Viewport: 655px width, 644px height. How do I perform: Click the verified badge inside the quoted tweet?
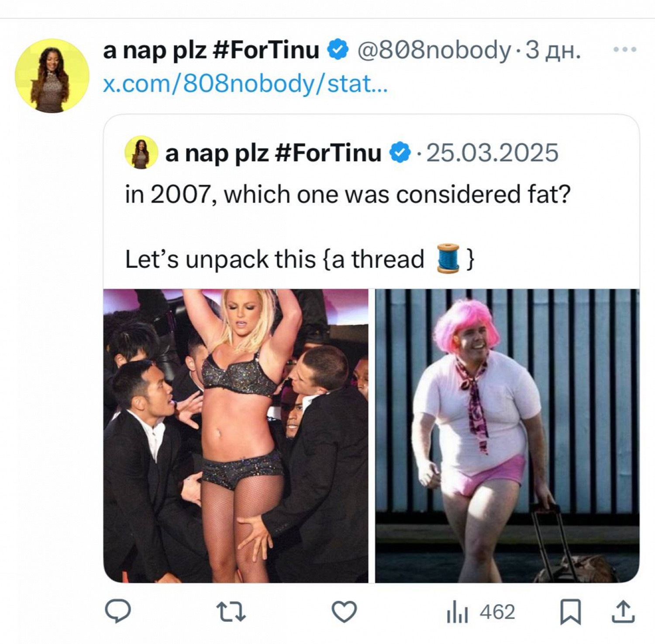(400, 153)
